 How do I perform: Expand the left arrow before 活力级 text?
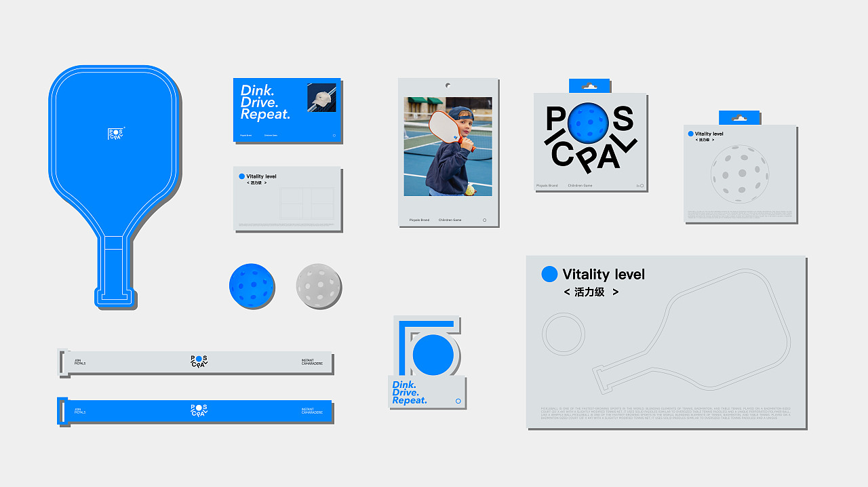pyautogui.click(x=566, y=292)
